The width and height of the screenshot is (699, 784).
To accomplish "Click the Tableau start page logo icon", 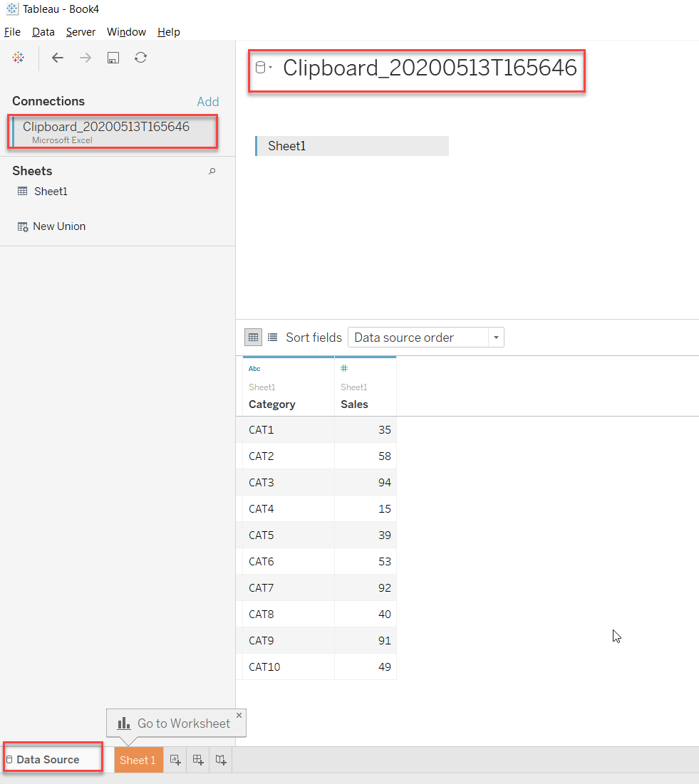I will click(x=19, y=58).
